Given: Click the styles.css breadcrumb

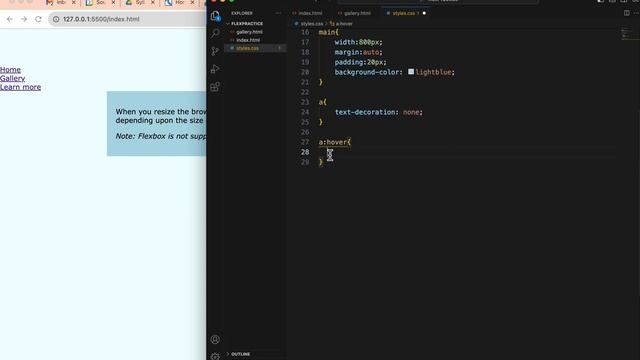Looking at the screenshot, I should coord(311,24).
